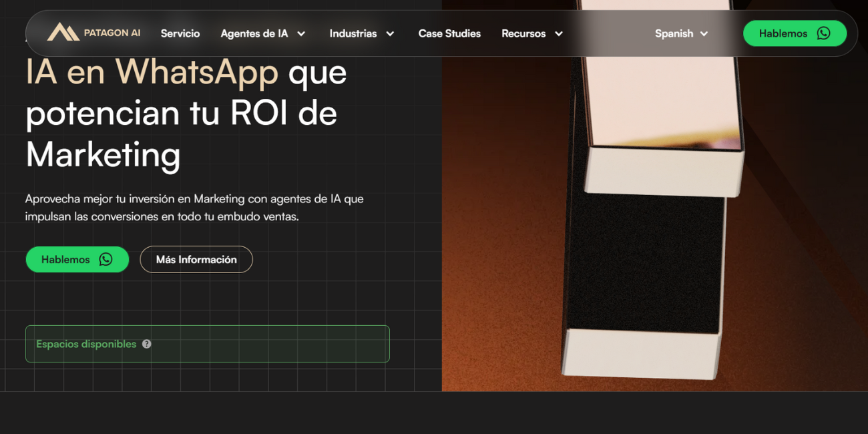The height and width of the screenshot is (434, 868).
Task: Click the Espacios disponibles label
Action: coord(86,344)
